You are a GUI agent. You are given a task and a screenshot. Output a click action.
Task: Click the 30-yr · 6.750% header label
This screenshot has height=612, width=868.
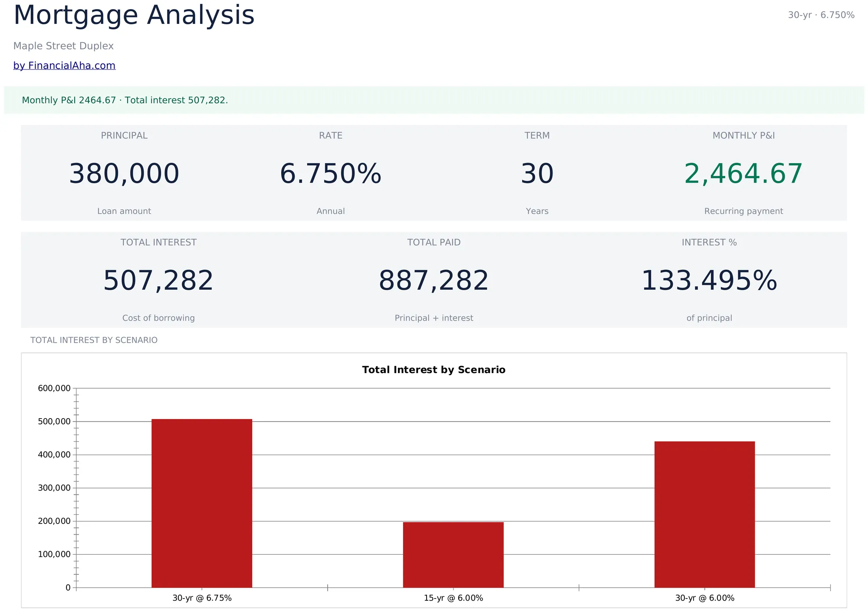(821, 15)
